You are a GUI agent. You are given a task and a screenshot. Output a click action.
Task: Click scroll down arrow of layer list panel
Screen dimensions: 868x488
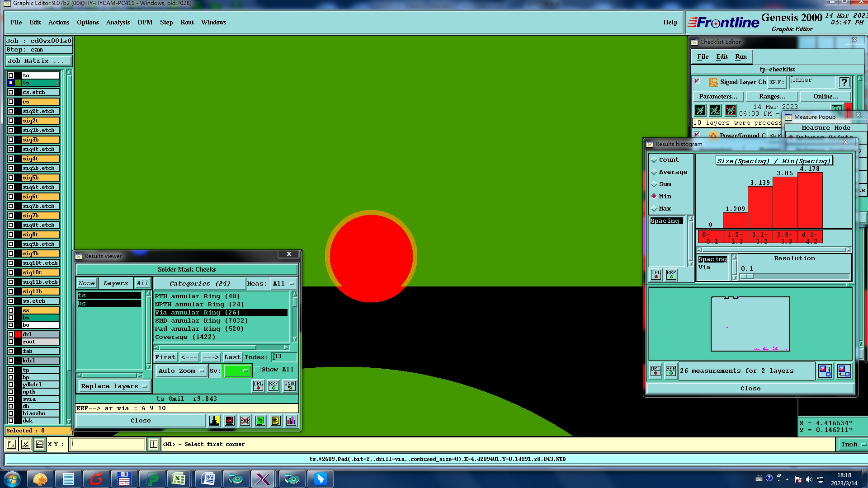click(69, 421)
